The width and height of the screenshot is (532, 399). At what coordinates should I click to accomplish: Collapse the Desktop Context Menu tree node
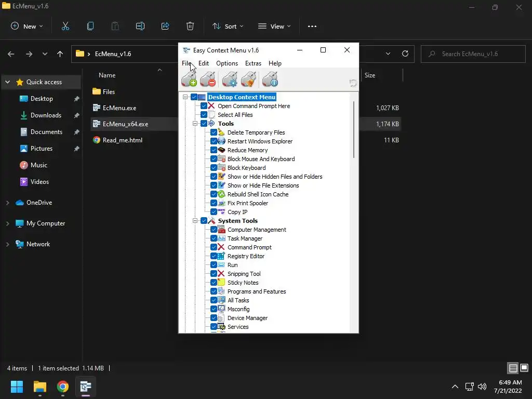(x=185, y=97)
